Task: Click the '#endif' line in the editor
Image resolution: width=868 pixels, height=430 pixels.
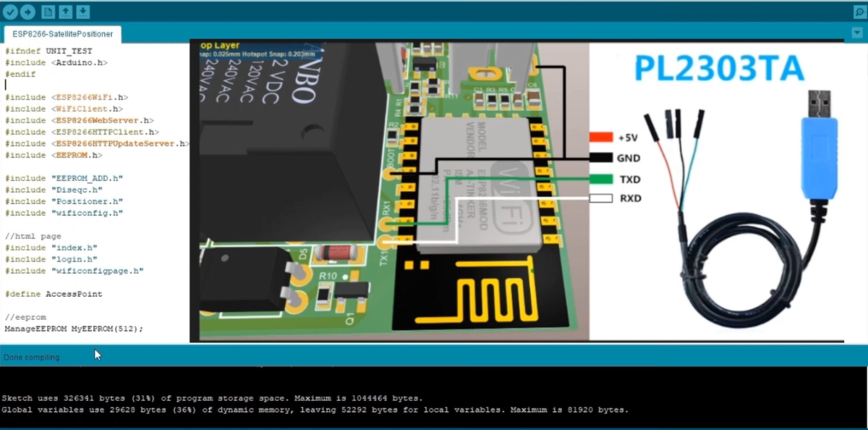Action: tap(20, 74)
